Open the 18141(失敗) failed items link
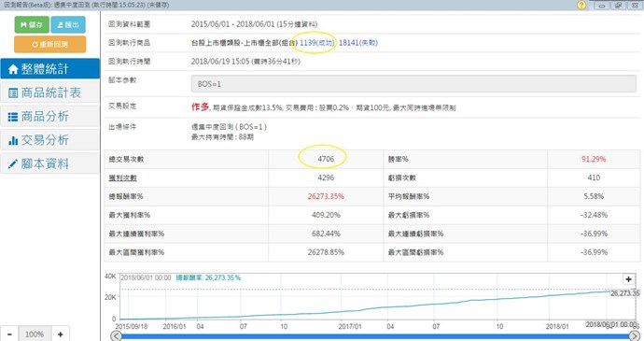The image size is (644, 341). (x=358, y=43)
